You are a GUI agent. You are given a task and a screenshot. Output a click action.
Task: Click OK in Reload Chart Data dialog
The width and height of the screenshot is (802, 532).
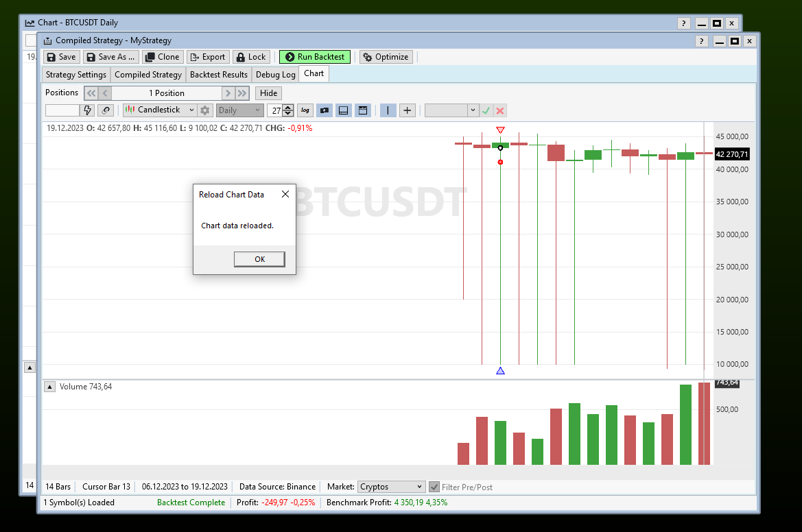[259, 259]
